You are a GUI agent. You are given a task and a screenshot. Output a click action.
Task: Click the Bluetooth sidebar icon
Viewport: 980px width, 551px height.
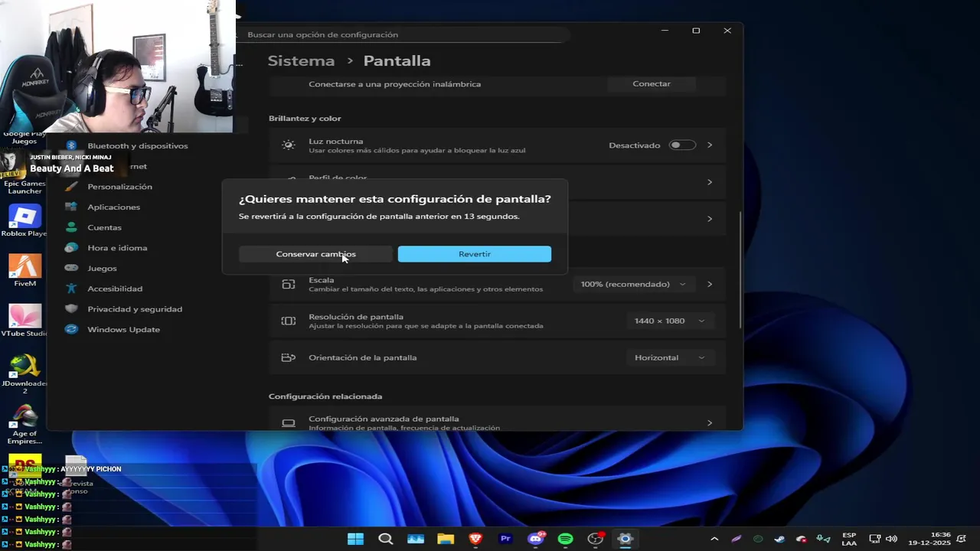point(71,145)
